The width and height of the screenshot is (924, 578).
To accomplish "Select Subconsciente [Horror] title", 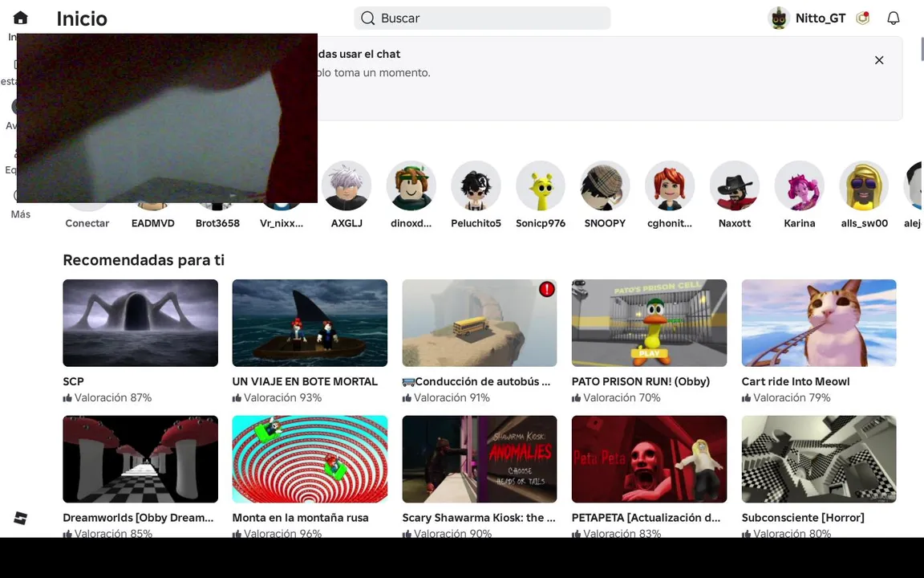I will [803, 517].
